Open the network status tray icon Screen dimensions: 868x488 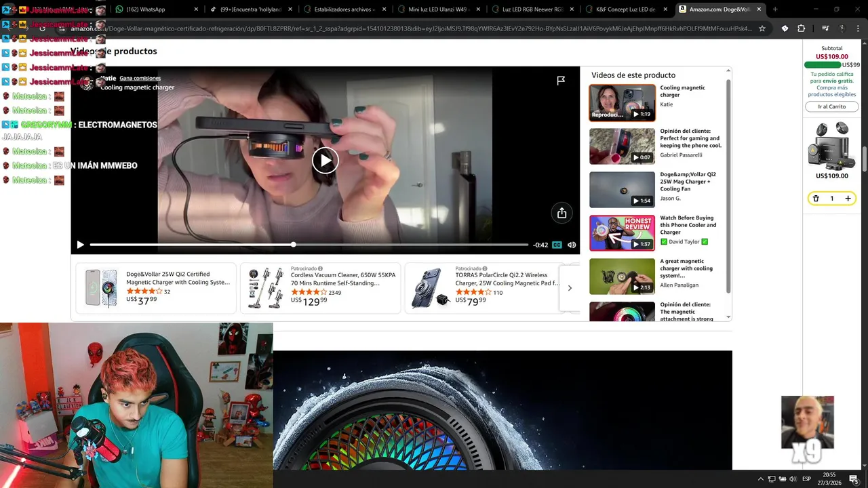772,479
